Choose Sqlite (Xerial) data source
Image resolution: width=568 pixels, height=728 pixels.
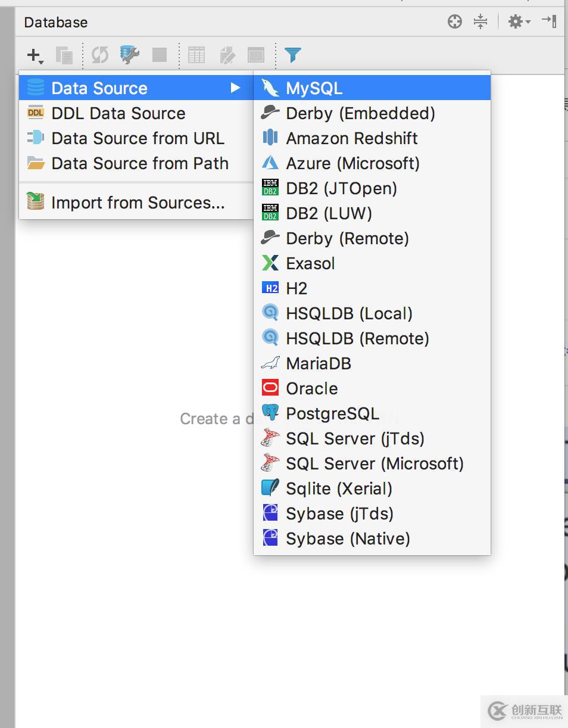pyautogui.click(x=372, y=489)
